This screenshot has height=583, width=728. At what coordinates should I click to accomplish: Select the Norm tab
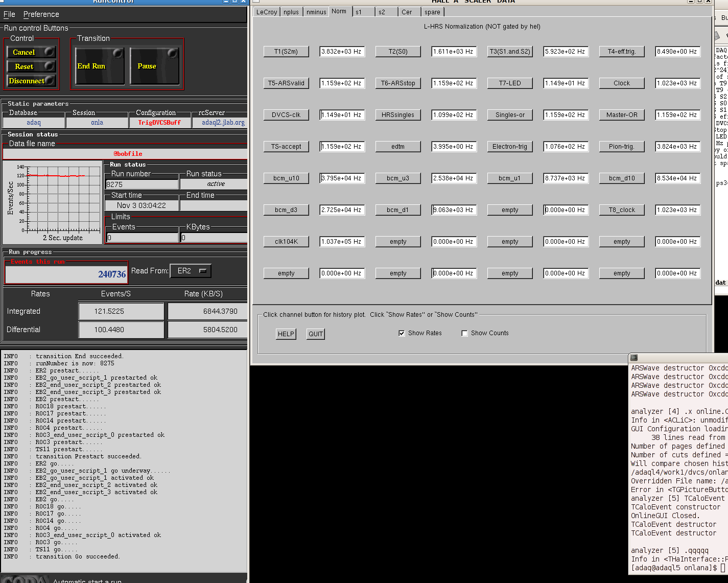[339, 11]
